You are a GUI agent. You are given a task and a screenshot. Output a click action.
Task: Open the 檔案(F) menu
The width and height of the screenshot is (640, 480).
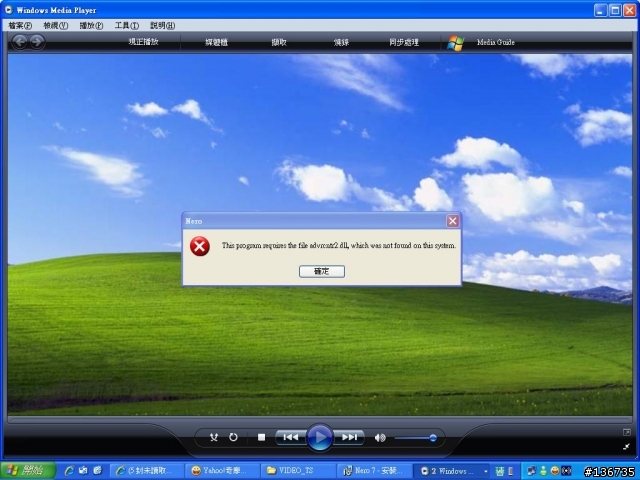(20, 26)
